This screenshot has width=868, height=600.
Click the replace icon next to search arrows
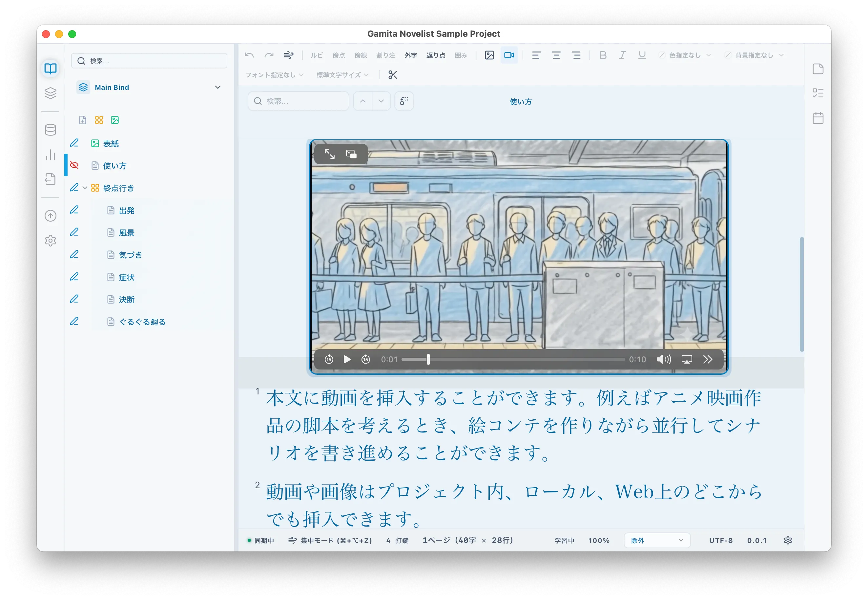tap(404, 101)
